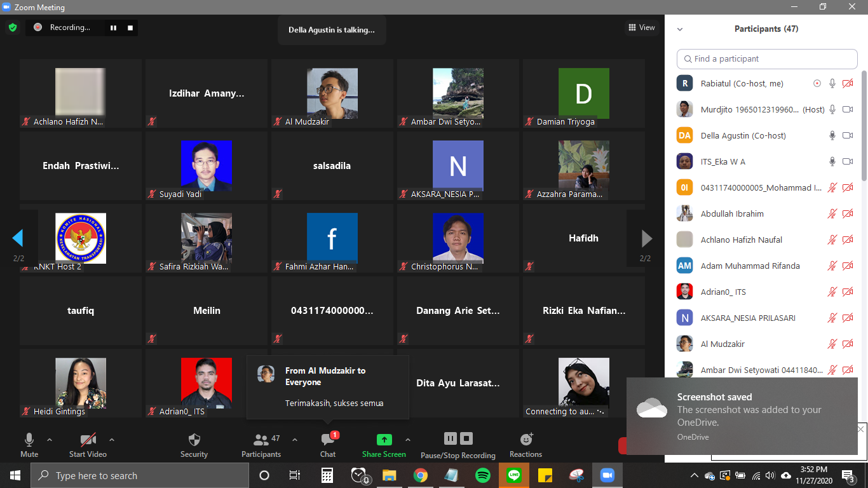Go to the next gallery page arrow
The image size is (868, 488).
click(646, 238)
